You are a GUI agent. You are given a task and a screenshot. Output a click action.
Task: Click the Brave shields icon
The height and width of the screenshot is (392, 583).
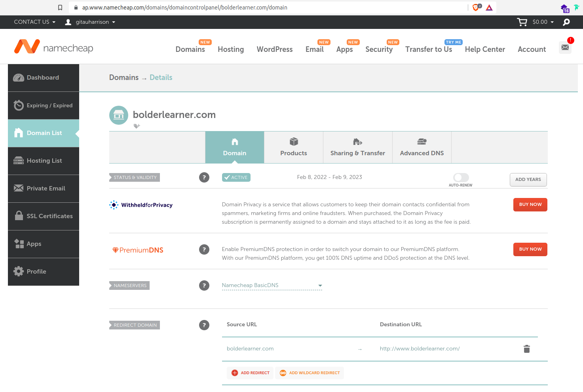[x=477, y=7]
